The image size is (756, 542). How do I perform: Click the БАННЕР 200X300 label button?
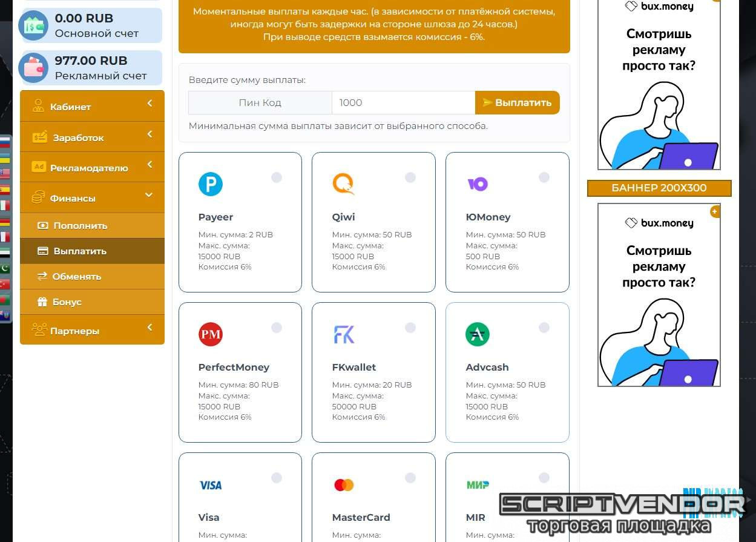pyautogui.click(x=659, y=188)
